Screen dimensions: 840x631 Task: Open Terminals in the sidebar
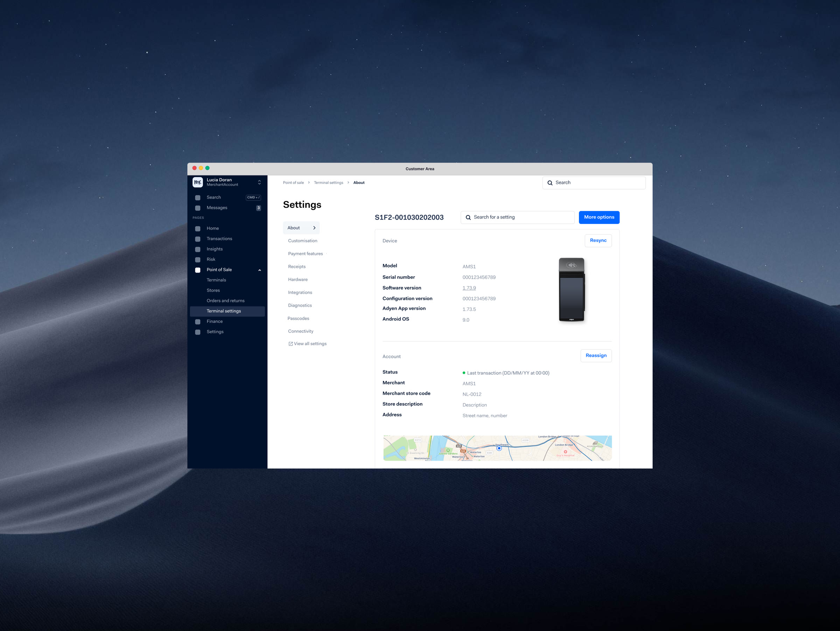(216, 280)
